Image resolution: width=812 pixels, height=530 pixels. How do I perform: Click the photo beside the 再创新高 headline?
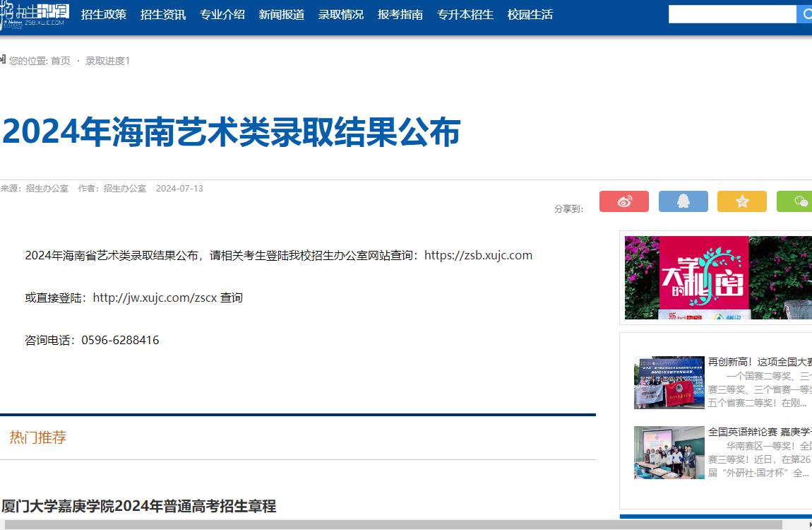669,382
